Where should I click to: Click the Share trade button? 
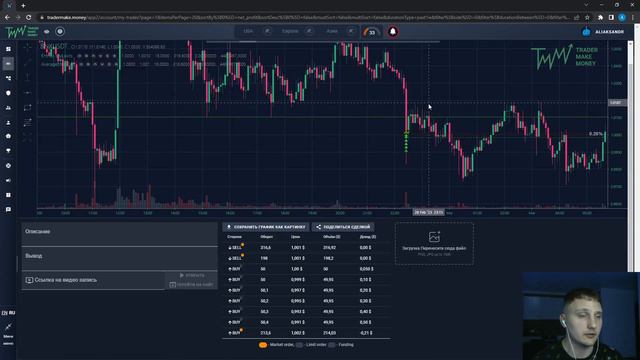click(x=343, y=227)
